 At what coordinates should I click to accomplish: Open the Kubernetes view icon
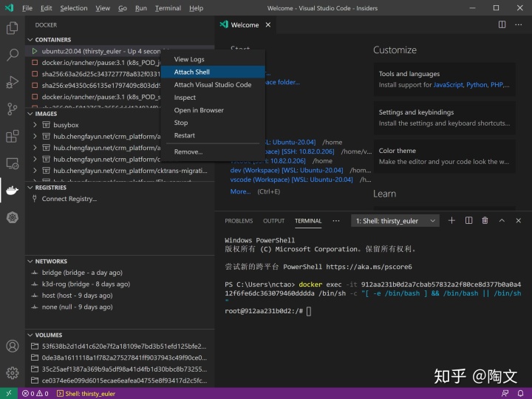13,217
